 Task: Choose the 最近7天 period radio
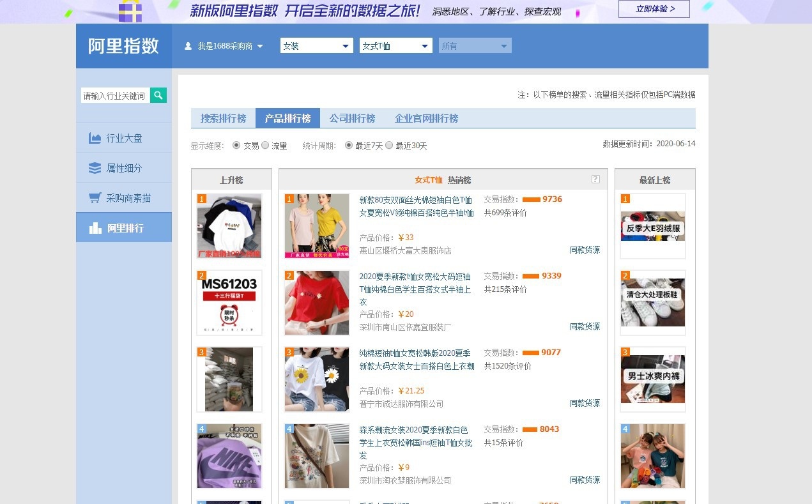pos(349,146)
